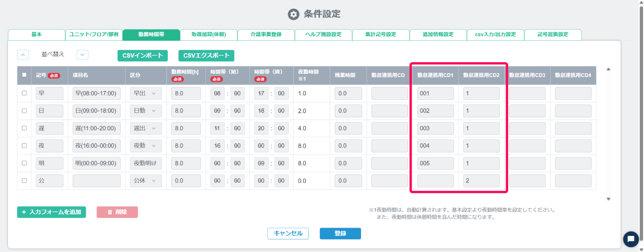Open the 追加情報設定 tab
Screen dimensions: 644x252
(438, 35)
